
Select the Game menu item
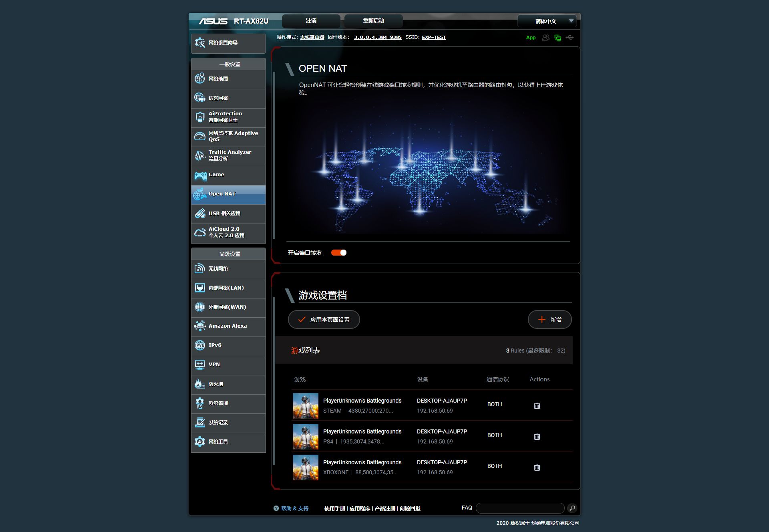228,175
